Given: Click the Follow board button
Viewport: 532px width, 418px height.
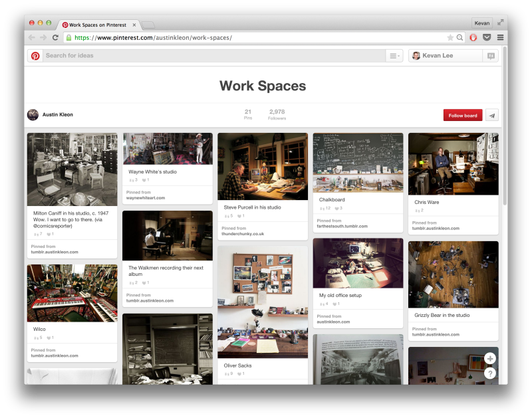Looking at the screenshot, I should pyautogui.click(x=462, y=115).
